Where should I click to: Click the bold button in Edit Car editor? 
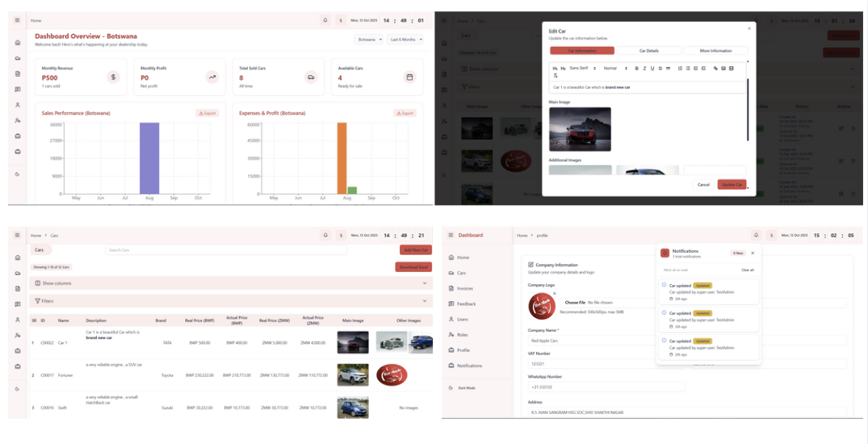point(636,69)
